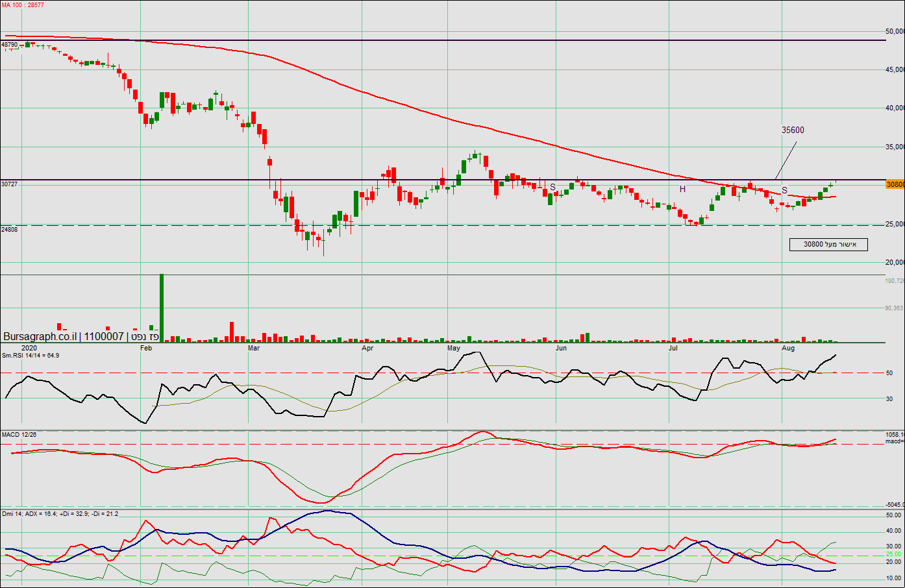The height and width of the screenshot is (588, 905).
Task: Click the MA 100 indicator label
Action: pyautogui.click(x=23, y=5)
